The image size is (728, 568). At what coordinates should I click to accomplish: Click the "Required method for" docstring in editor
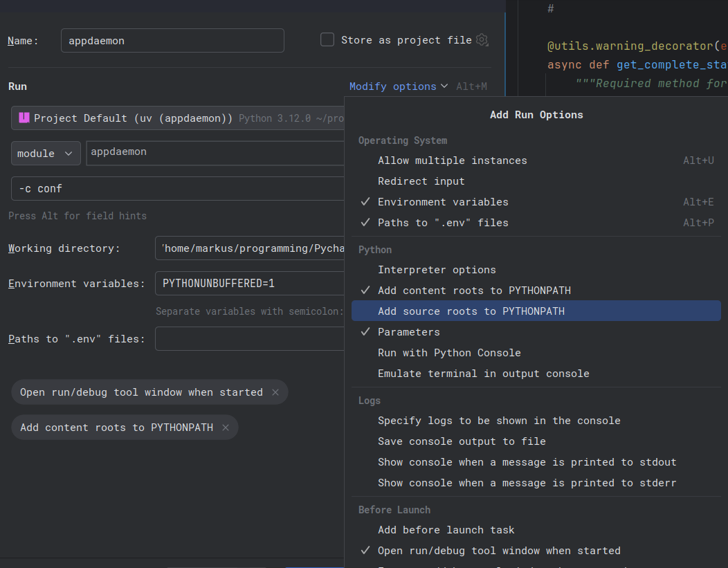tap(651, 84)
